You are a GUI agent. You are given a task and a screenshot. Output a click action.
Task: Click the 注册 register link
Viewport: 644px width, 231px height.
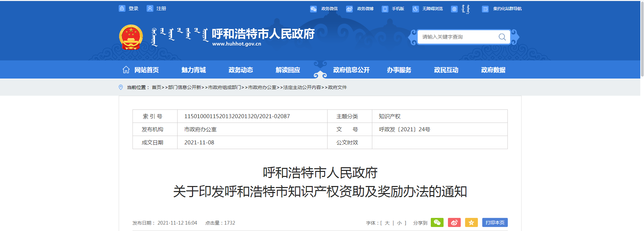click(x=161, y=8)
